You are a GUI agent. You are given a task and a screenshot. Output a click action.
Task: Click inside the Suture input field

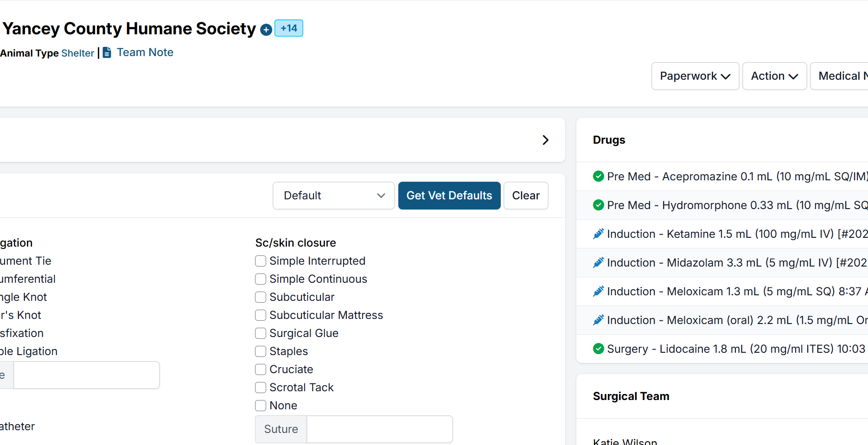pyautogui.click(x=379, y=429)
